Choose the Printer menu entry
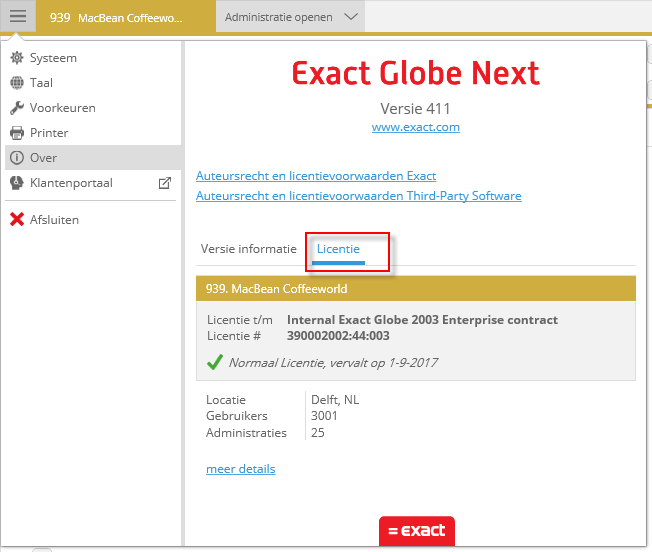The image size is (652, 552). [93, 133]
